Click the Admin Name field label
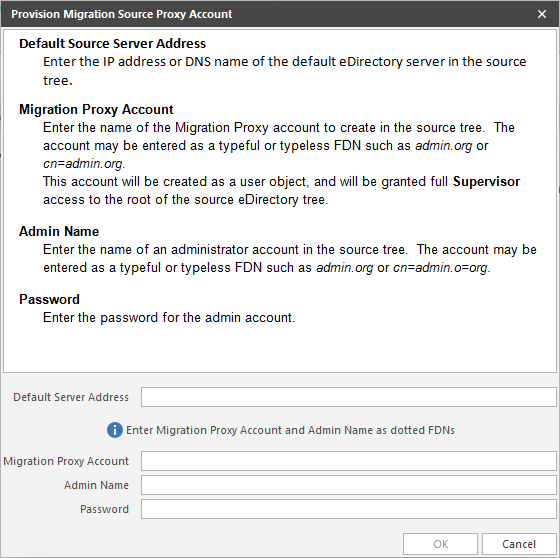Screen dimensions: 560x558 coord(96,485)
